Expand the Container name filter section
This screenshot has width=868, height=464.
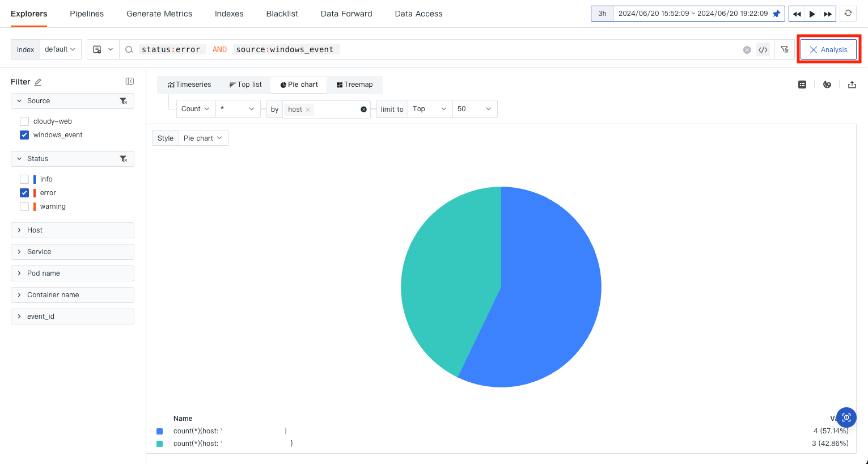coord(73,295)
